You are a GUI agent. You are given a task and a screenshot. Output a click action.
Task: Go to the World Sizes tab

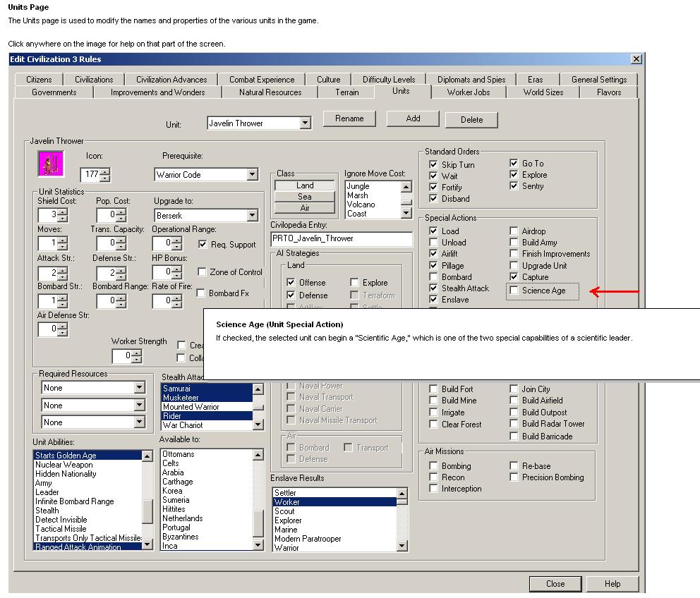point(543,92)
